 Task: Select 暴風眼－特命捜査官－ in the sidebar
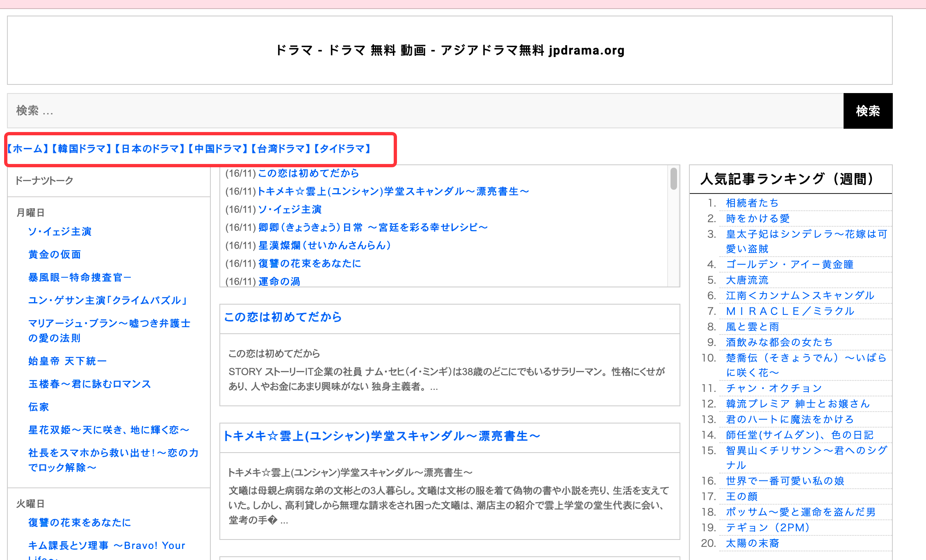coord(80,278)
